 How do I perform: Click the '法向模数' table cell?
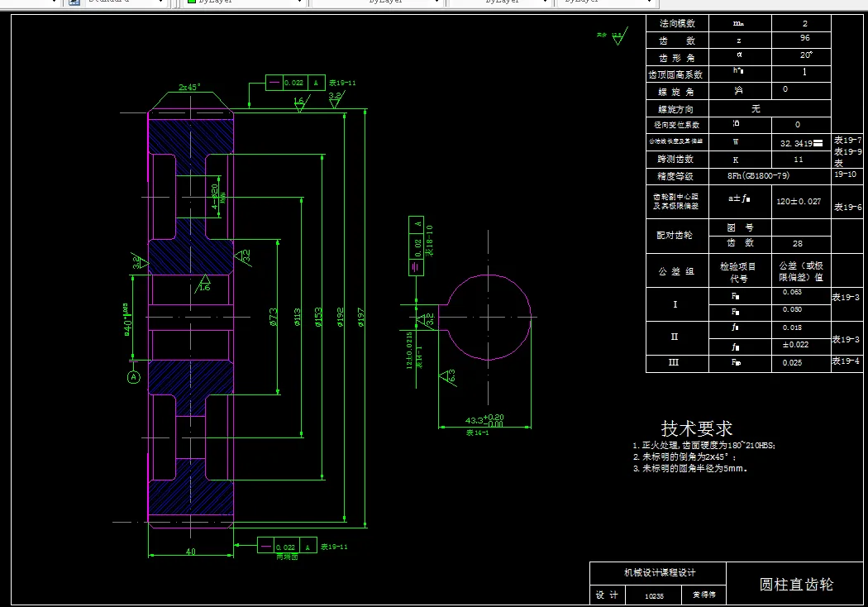coord(677,23)
